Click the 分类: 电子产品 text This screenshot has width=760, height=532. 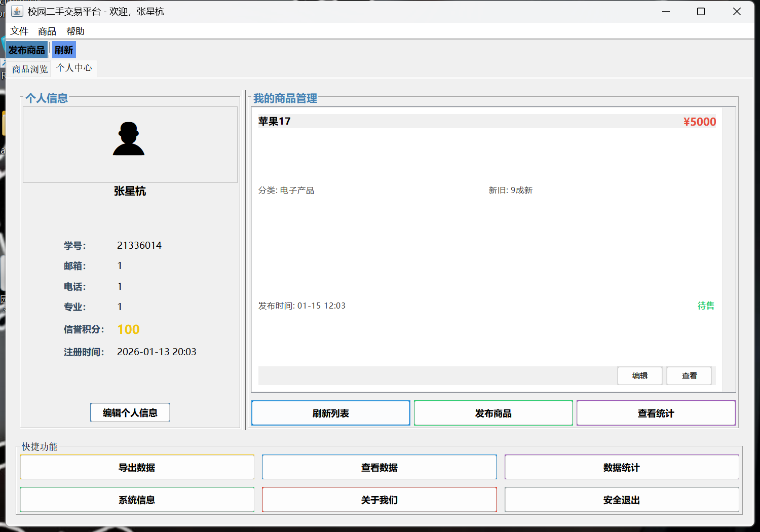[286, 190]
